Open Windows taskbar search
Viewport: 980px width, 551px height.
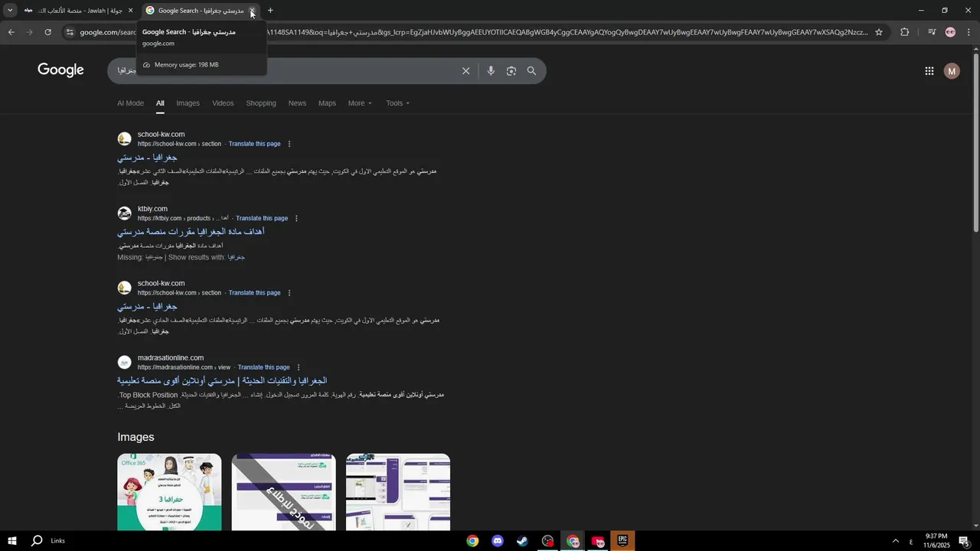click(37, 541)
